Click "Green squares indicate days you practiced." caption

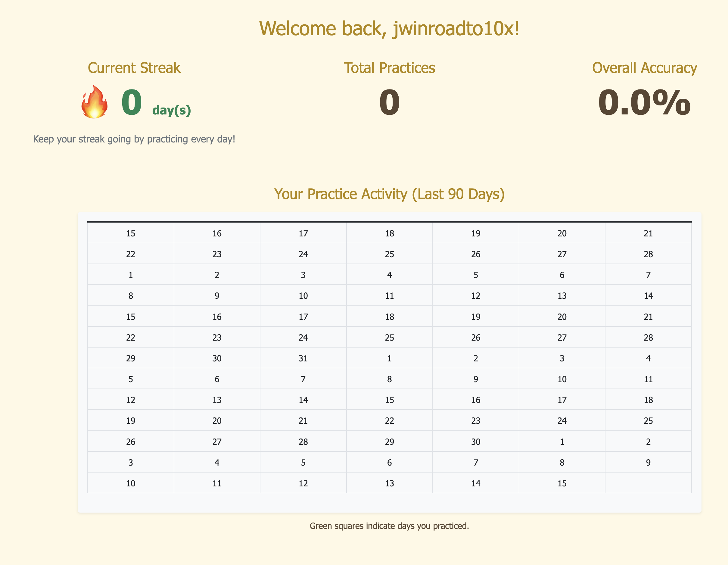click(389, 526)
